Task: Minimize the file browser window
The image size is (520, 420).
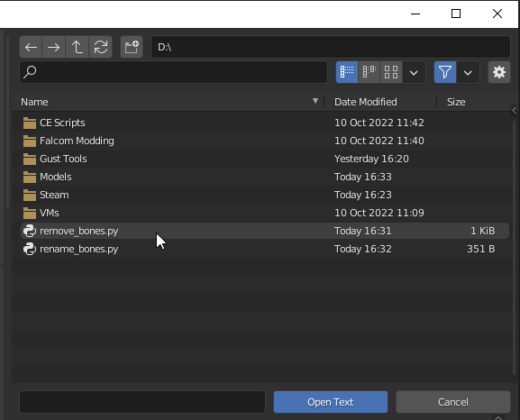Action: point(415,14)
